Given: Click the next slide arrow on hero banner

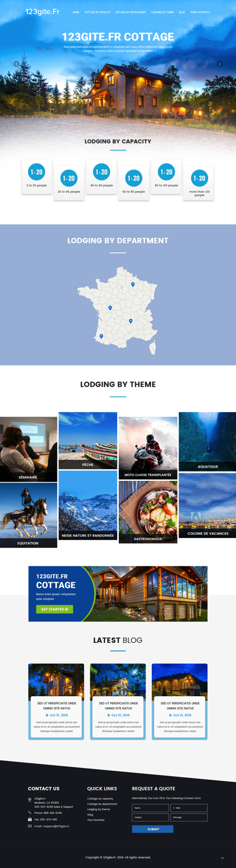Looking at the screenshot, I should tap(219, 64).
